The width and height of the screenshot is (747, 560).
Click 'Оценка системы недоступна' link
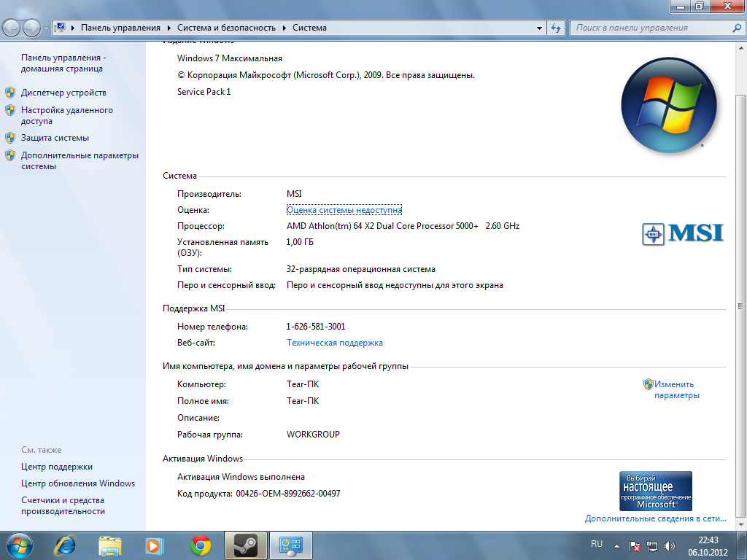pyautogui.click(x=344, y=209)
